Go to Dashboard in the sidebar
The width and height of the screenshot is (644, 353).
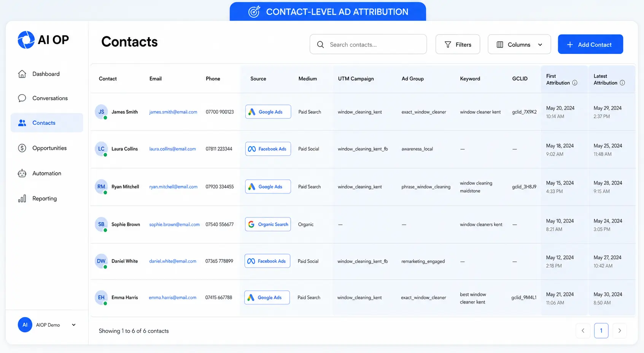[x=46, y=74]
